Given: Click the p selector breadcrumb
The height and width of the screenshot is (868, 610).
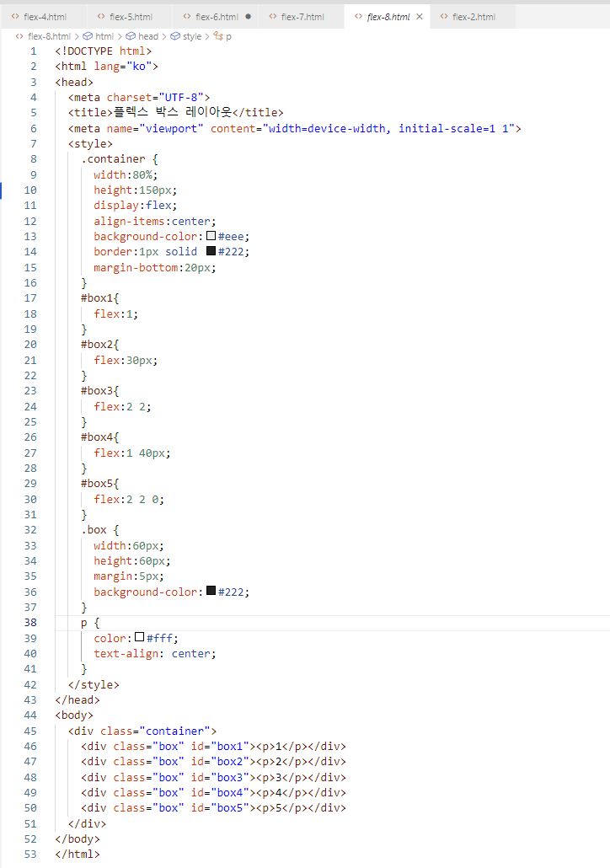Looking at the screenshot, I should coord(228,36).
